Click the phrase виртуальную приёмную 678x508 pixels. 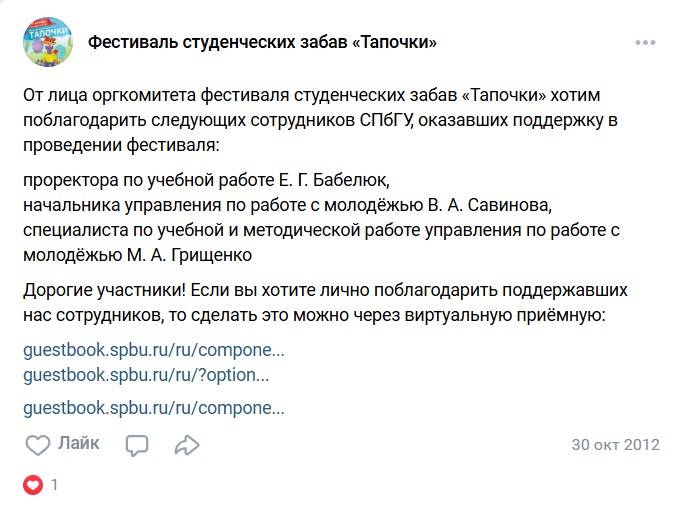tap(504, 315)
